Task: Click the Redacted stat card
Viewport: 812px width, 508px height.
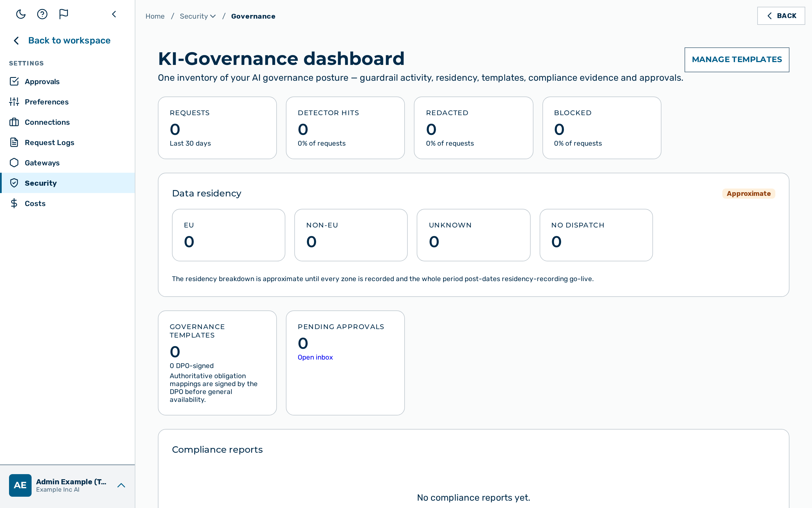Action: (x=473, y=128)
